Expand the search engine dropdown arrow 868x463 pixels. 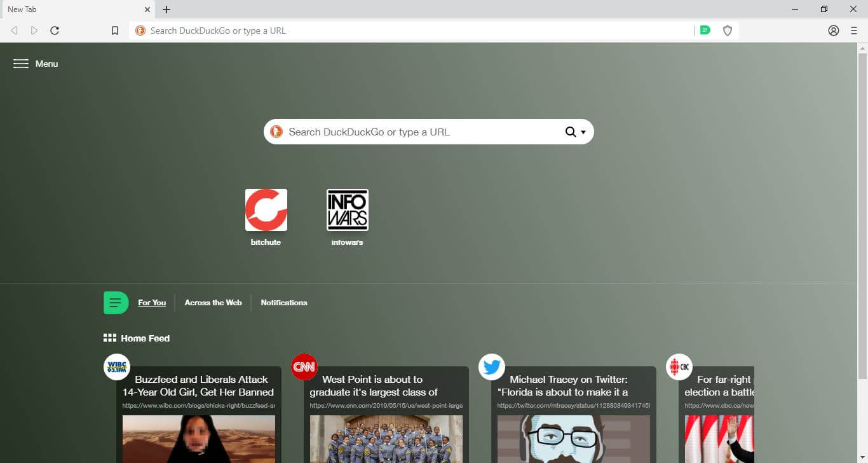583,132
